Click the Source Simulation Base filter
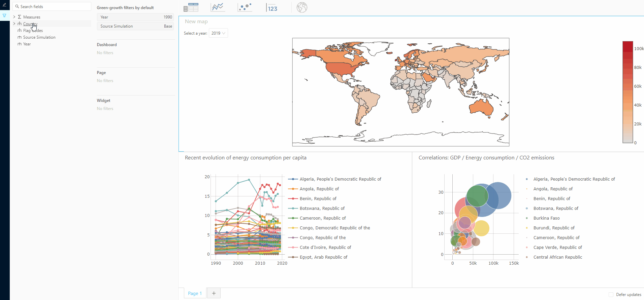This screenshot has height=300, width=644. click(x=135, y=26)
